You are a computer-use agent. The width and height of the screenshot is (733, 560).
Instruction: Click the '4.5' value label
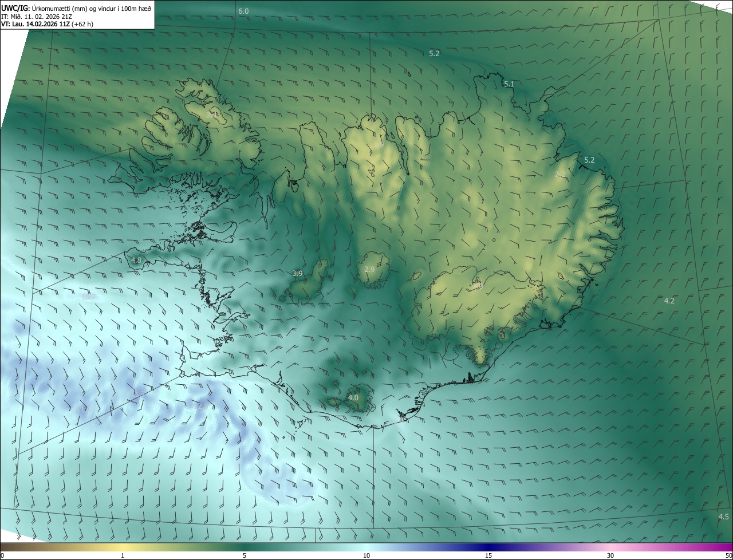coord(723,517)
